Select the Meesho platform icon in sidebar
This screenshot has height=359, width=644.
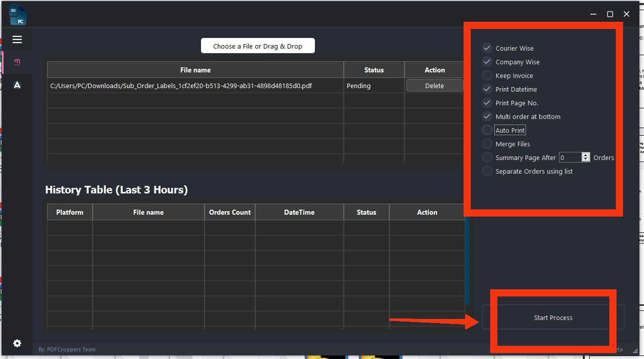(17, 62)
